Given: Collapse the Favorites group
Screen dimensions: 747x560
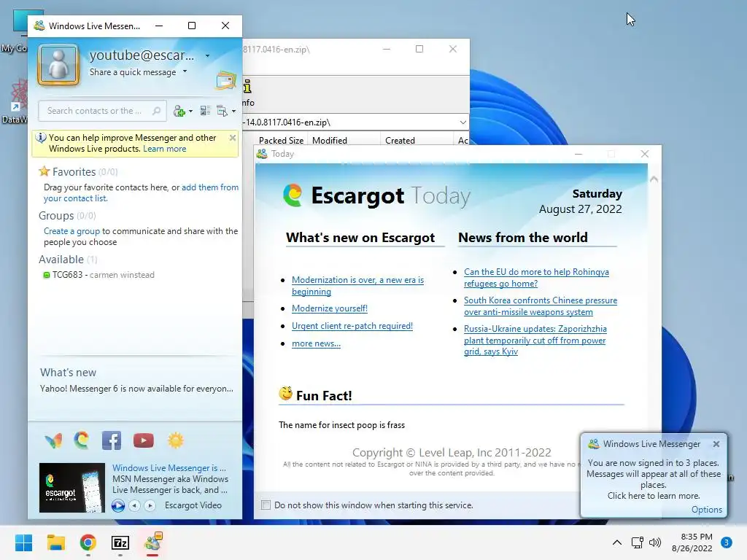Looking at the screenshot, I should (74, 171).
